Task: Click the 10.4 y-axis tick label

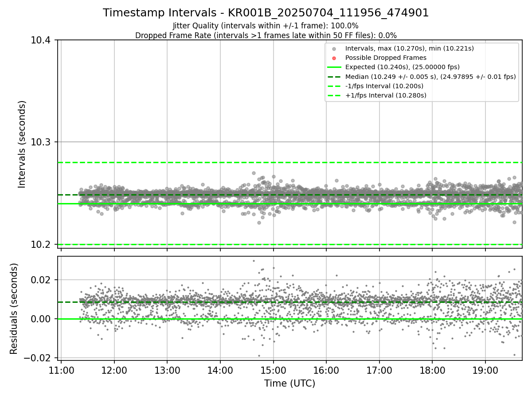Action: pos(42,40)
